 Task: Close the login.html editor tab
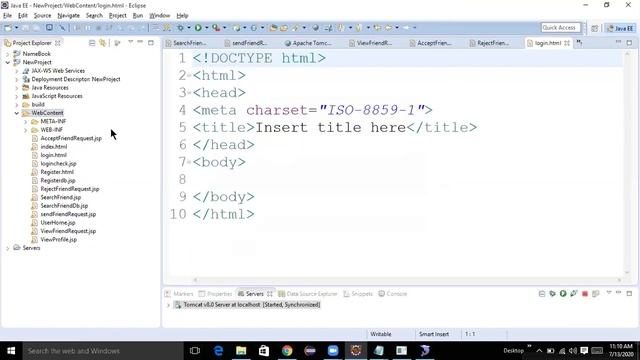pos(567,43)
